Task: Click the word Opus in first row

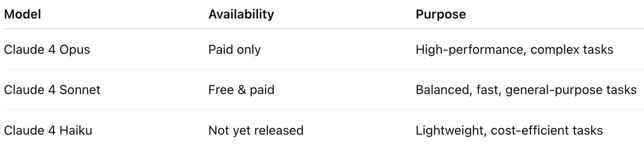Action: tap(75, 50)
